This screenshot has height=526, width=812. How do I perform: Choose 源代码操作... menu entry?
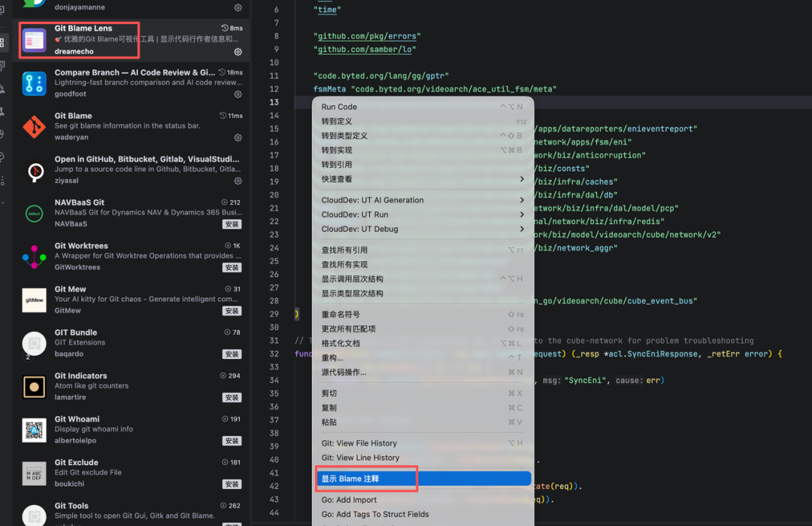coord(423,372)
